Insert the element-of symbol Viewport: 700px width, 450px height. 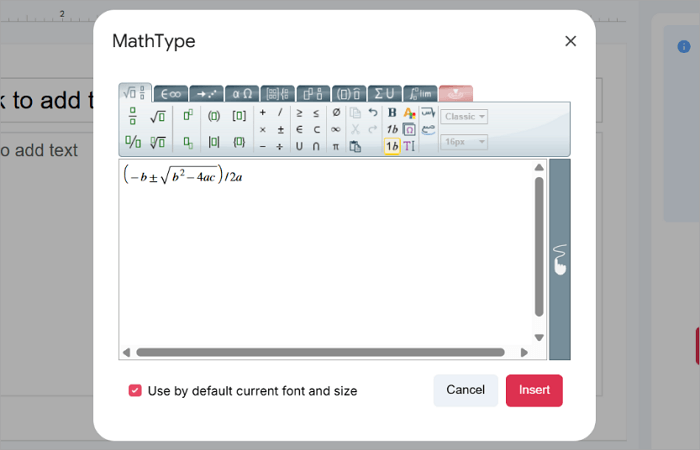pos(299,129)
